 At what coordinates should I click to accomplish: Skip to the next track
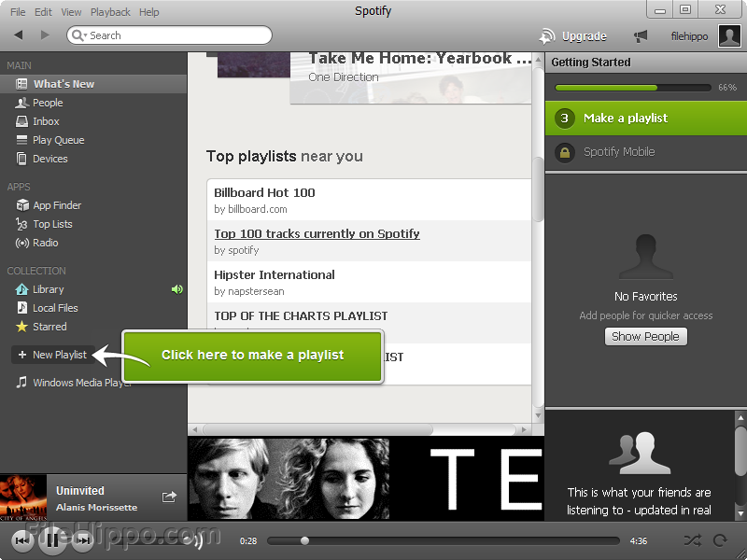[83, 540]
